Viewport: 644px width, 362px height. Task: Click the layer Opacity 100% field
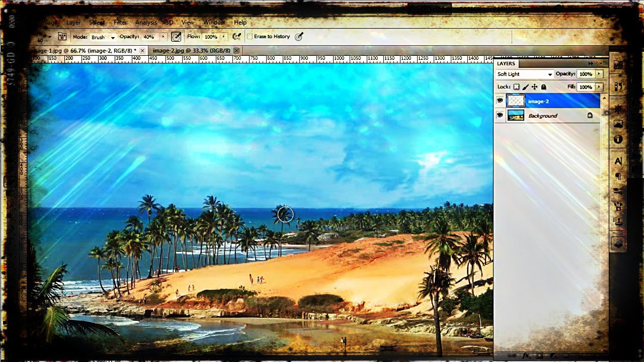point(586,74)
